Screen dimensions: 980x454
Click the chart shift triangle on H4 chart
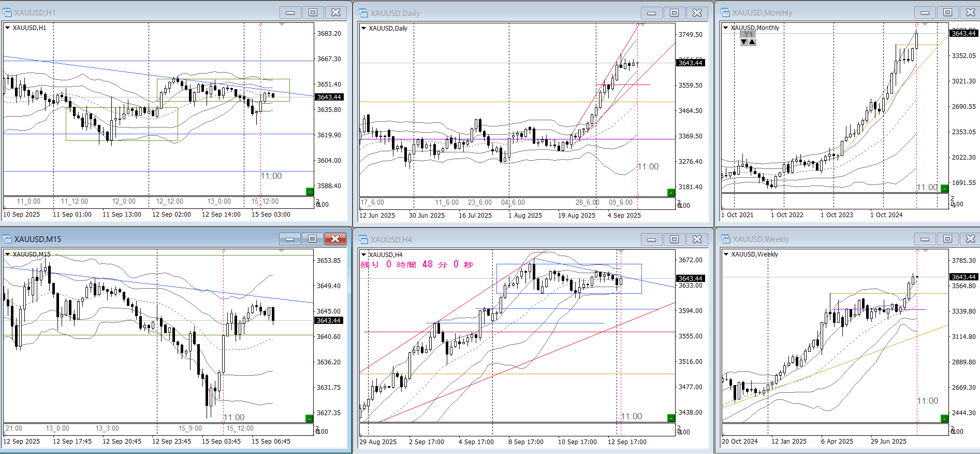(621, 251)
